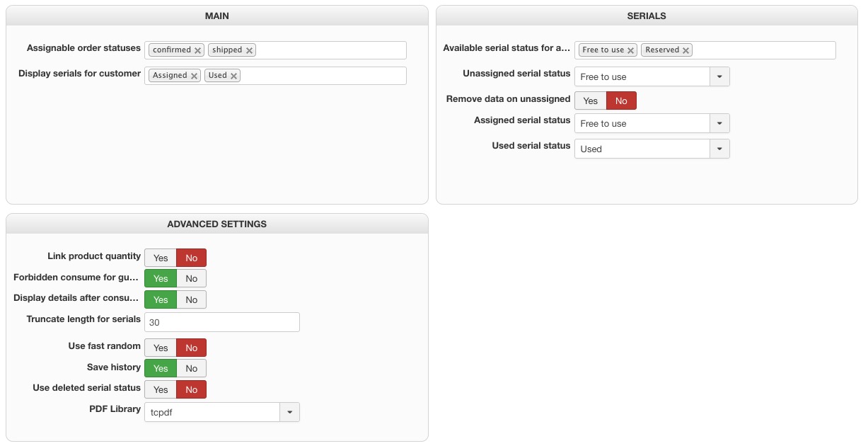The height and width of the screenshot is (446, 868).
Task: Remove the shipped order status tag
Action: [249, 50]
